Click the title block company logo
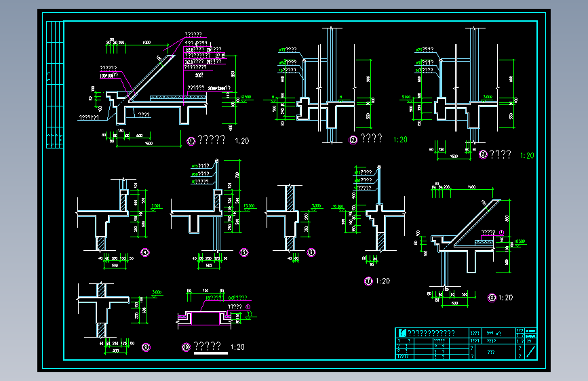 (x=402, y=333)
